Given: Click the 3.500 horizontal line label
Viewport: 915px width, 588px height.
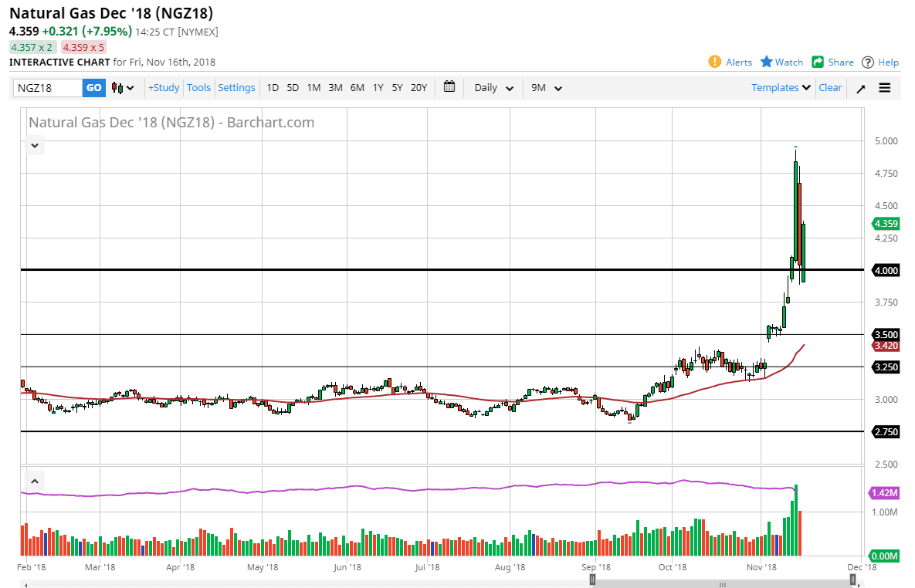Looking at the screenshot, I should click(x=886, y=334).
